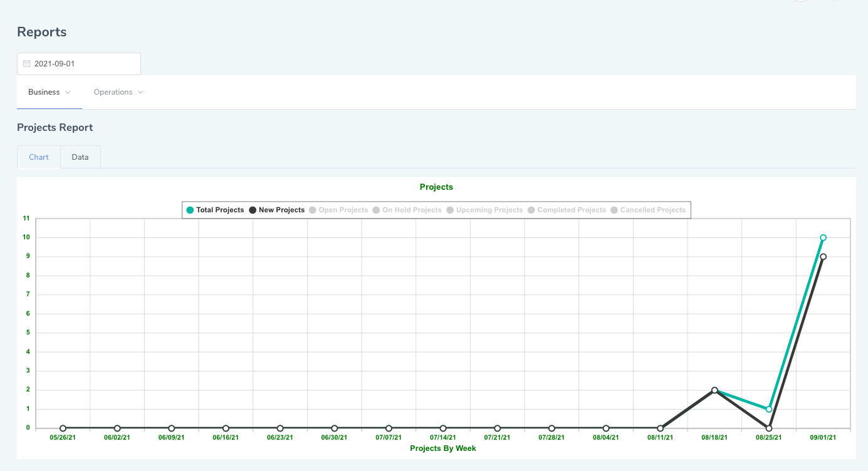Image resolution: width=868 pixels, height=471 pixels.
Task: Click the '10' y-axis value
Action: click(26, 237)
